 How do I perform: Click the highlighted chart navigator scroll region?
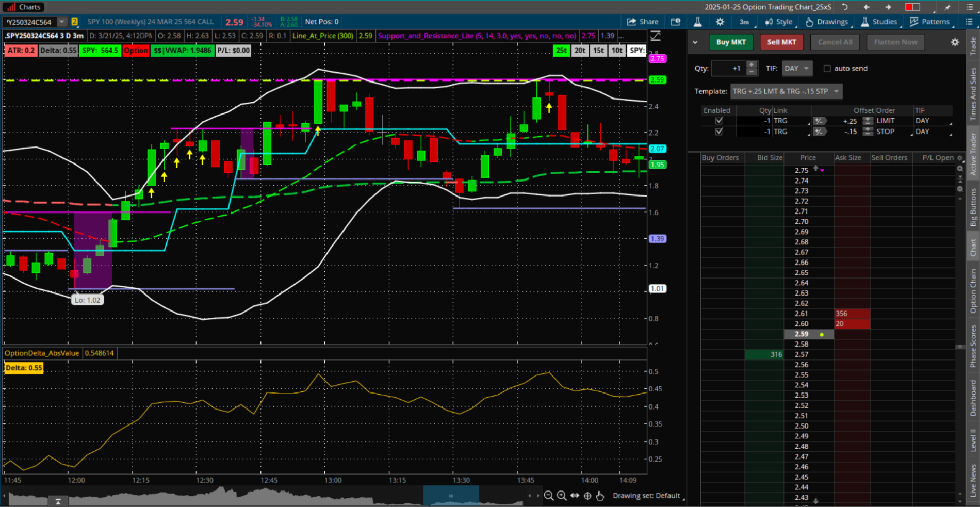(x=451, y=496)
